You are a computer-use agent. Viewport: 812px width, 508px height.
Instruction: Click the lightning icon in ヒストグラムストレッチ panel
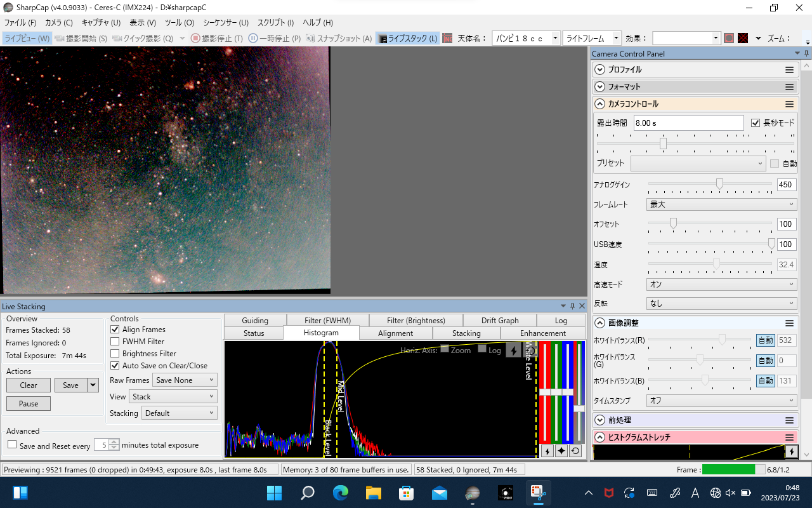click(x=791, y=451)
